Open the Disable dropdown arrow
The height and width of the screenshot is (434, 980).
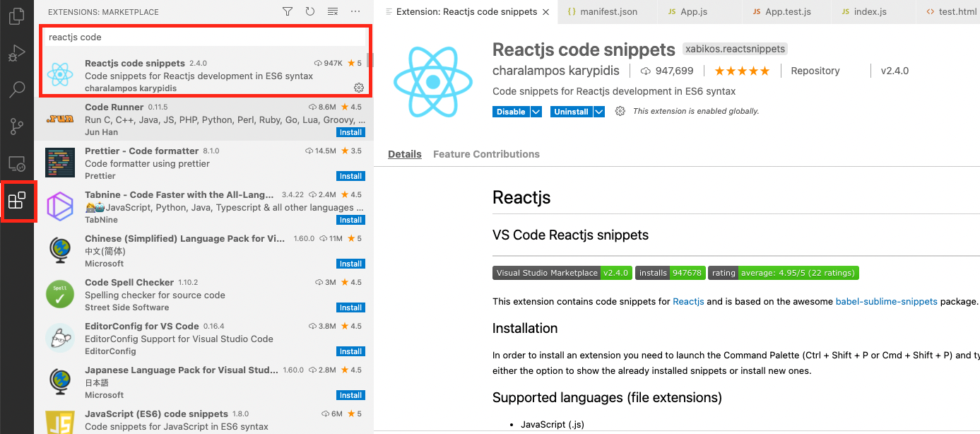tap(536, 112)
